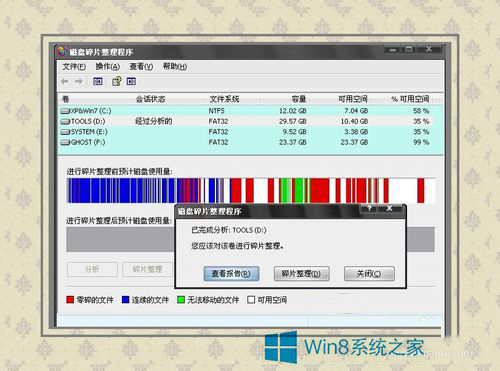Click the drive icon of TOOLS (D:)
Viewport: 500px width, 371px height.
[x=65, y=121]
